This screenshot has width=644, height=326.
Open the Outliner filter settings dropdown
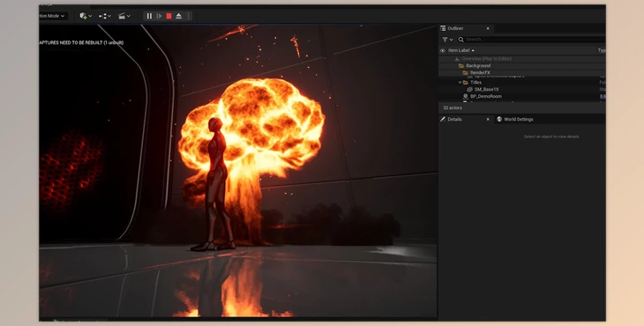click(447, 40)
